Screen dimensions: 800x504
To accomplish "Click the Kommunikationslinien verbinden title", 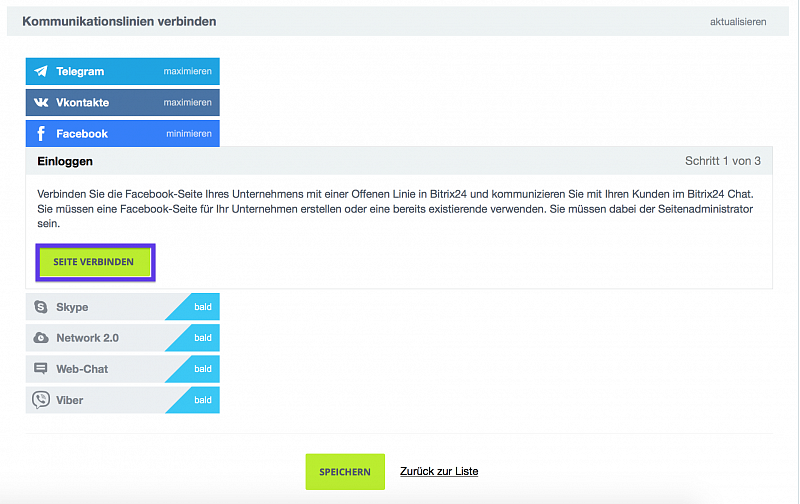I will (x=119, y=21).
